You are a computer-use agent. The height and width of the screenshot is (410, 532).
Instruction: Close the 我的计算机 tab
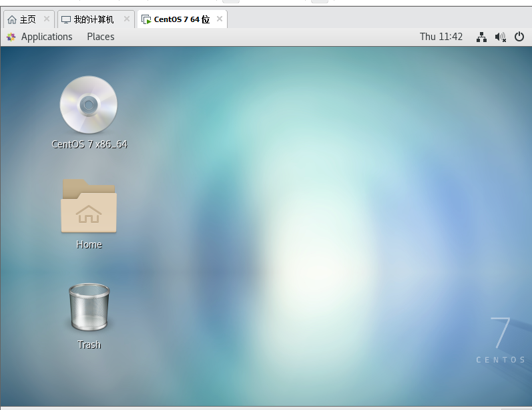tap(127, 19)
